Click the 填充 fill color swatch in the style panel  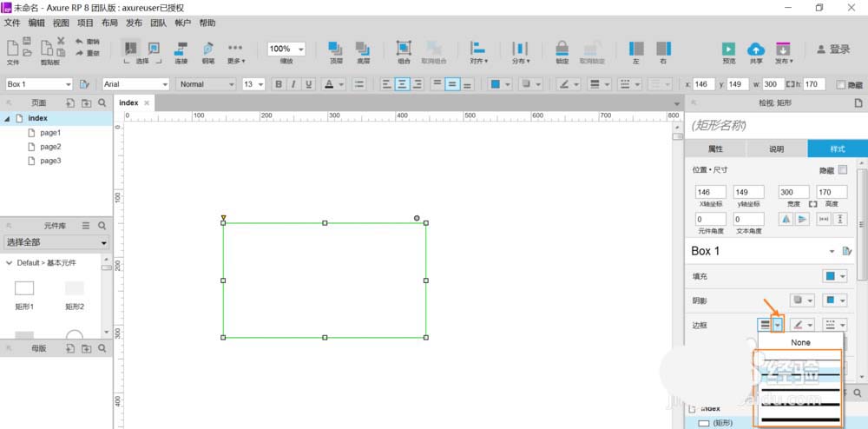(829, 277)
